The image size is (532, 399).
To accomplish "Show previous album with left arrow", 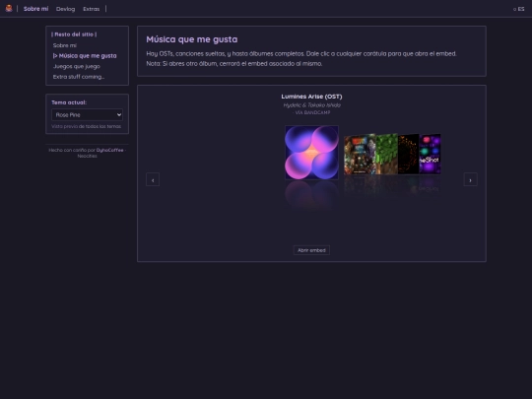I will 153,180.
